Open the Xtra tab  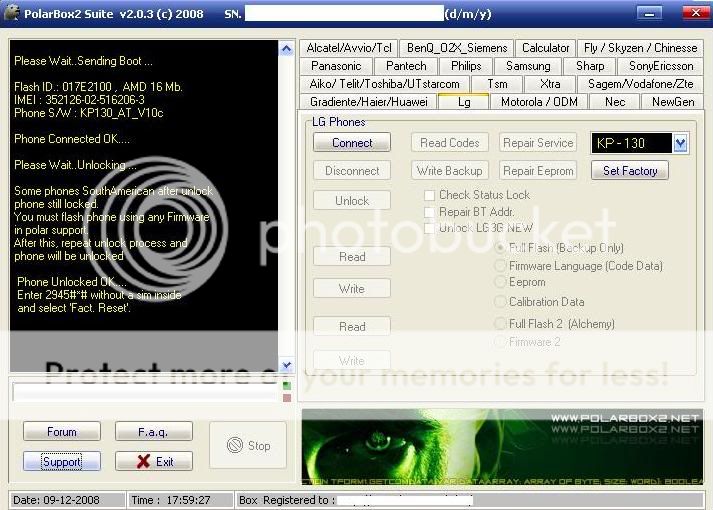pos(550,84)
